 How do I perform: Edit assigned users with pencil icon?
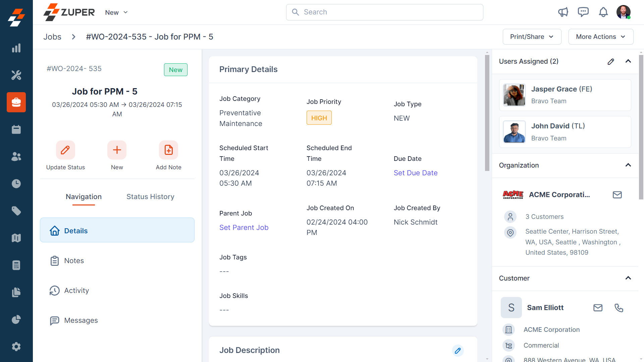pos(611,61)
